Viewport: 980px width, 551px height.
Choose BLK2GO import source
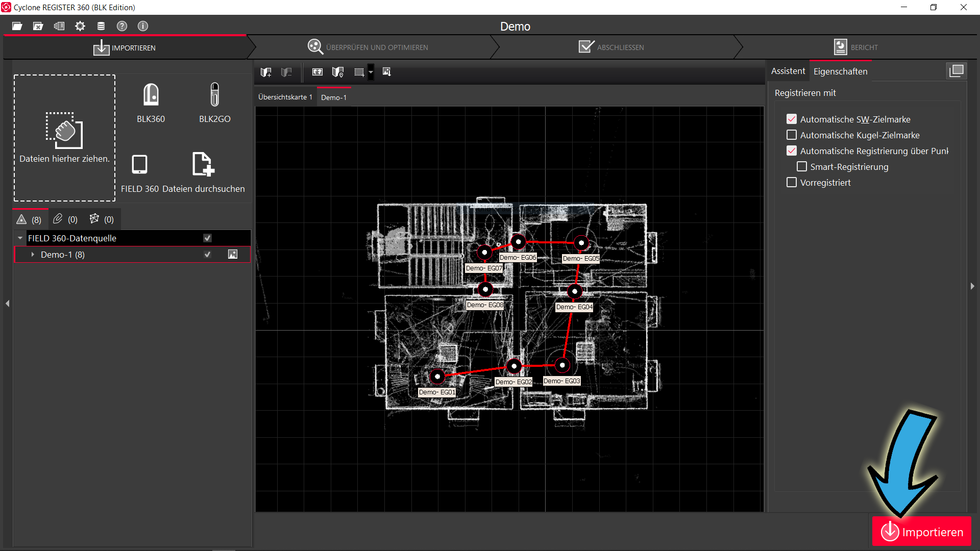[x=215, y=103]
